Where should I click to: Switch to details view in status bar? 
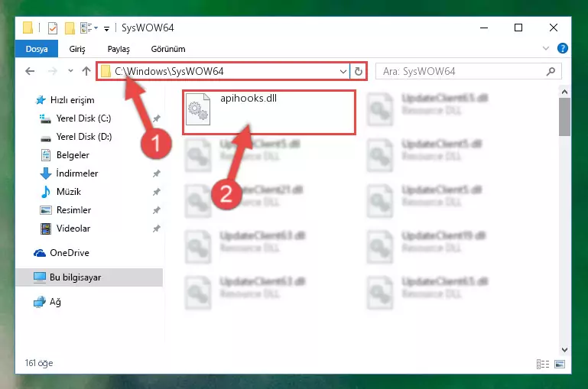(543, 364)
